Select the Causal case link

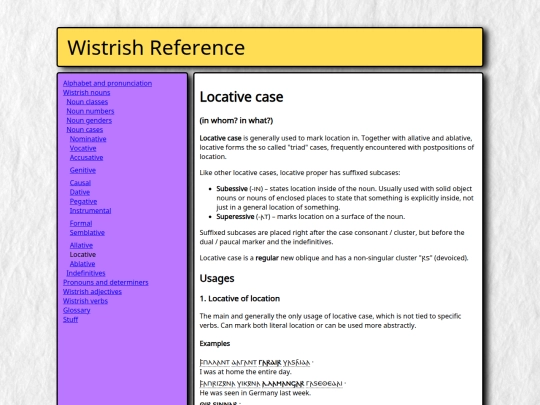(80, 183)
